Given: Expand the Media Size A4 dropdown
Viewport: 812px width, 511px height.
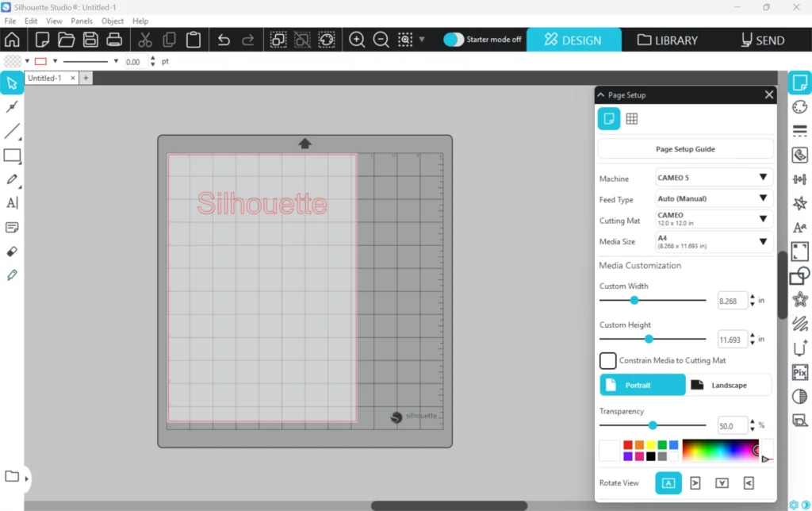Looking at the screenshot, I should click(714, 241).
